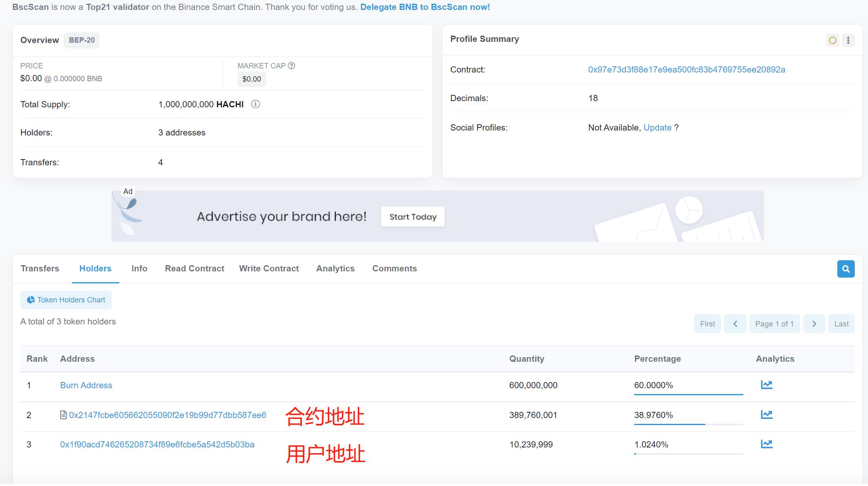Click the orange circle icon in Profile Summary
The image size is (868, 486).
(x=832, y=40)
